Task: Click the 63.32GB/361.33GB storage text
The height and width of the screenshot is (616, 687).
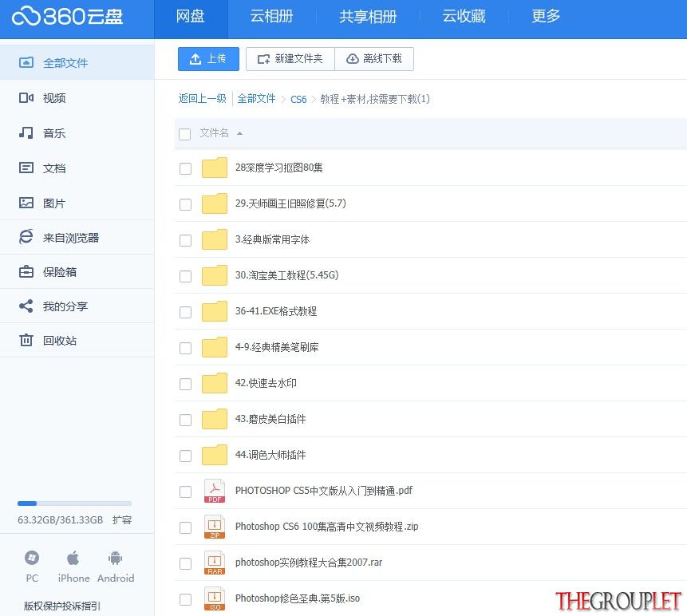Action: coord(60,520)
